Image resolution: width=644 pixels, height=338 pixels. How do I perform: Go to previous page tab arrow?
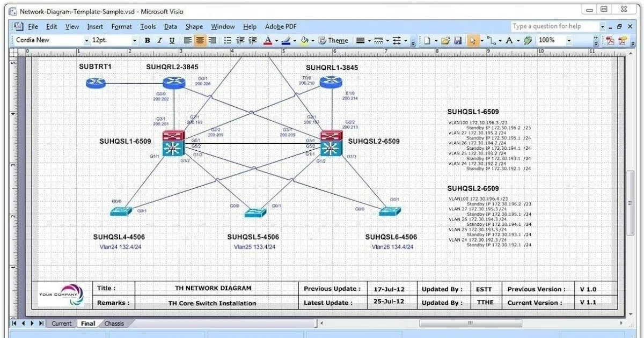tap(24, 324)
